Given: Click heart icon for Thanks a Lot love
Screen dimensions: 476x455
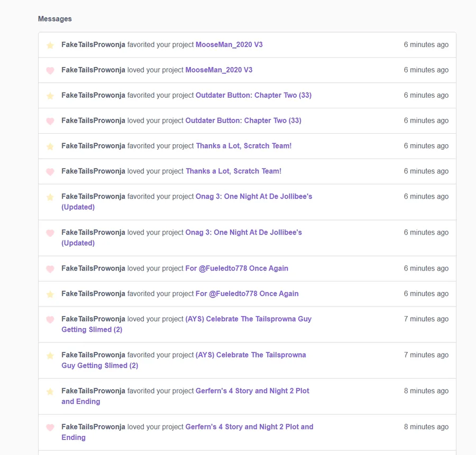Looking at the screenshot, I should coord(50,172).
